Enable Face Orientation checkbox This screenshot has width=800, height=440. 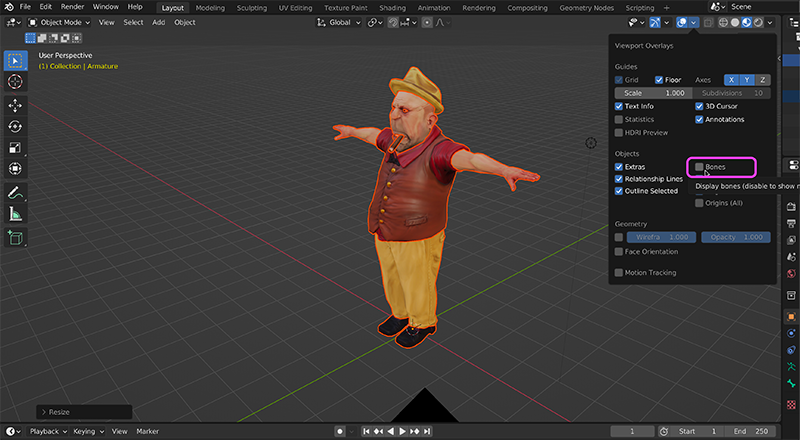pos(618,252)
